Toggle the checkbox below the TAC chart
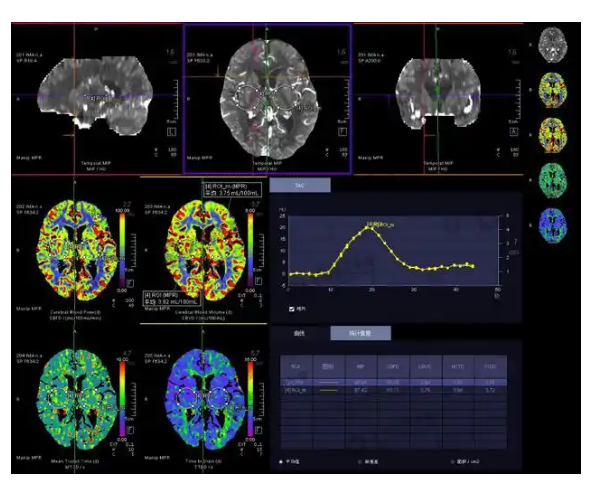This screenshot has height=491, width=591. point(291,309)
